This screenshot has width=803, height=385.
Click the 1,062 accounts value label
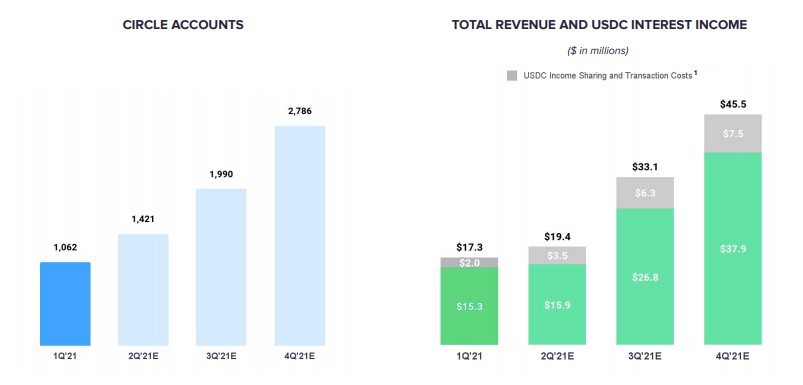[x=65, y=248]
